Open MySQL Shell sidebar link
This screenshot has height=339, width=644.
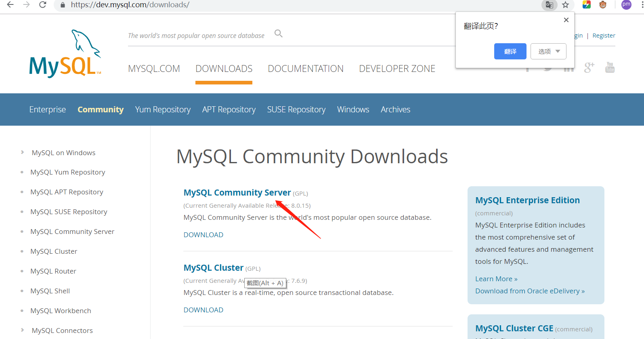point(50,291)
